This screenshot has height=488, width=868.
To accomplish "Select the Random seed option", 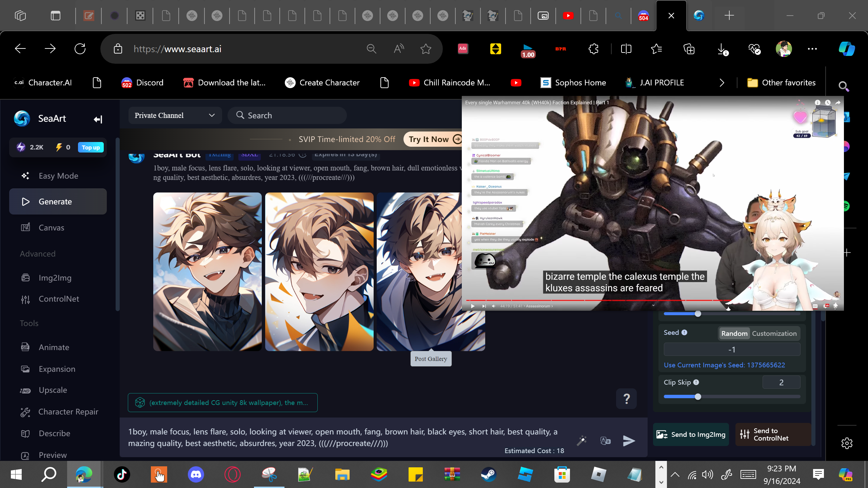I will point(734,333).
